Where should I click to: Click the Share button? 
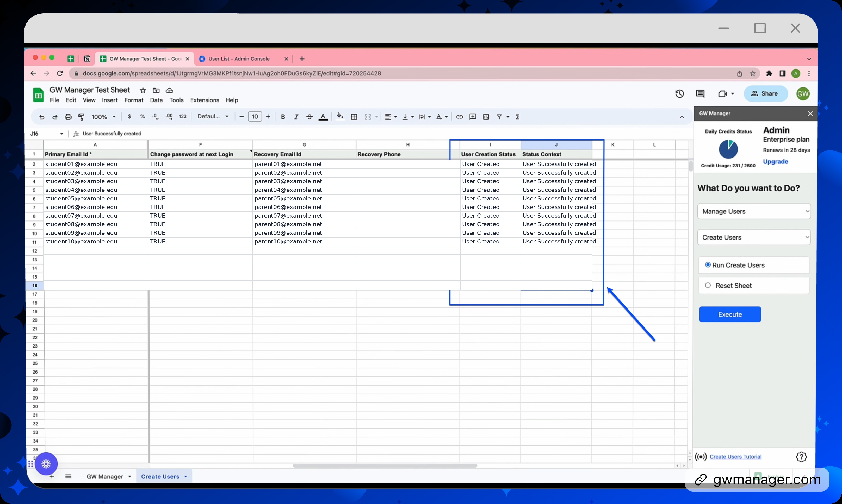[766, 94]
